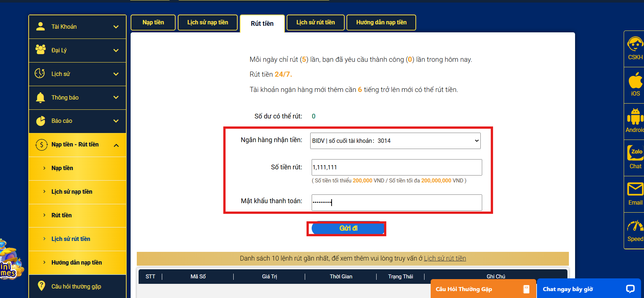Expand the Báo cáo menu chevron
The height and width of the screenshot is (298, 644).
pos(116,121)
